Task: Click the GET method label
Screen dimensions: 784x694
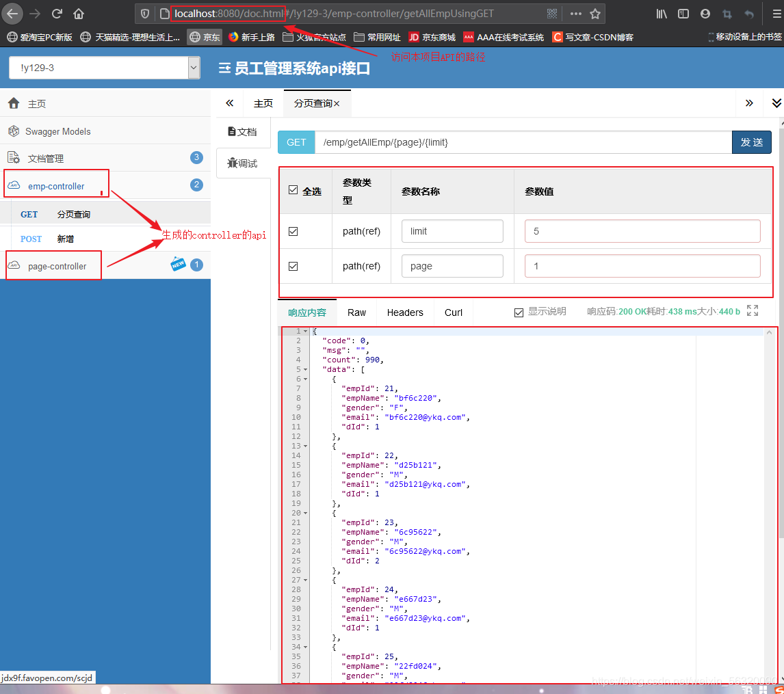Action: pyautogui.click(x=296, y=142)
